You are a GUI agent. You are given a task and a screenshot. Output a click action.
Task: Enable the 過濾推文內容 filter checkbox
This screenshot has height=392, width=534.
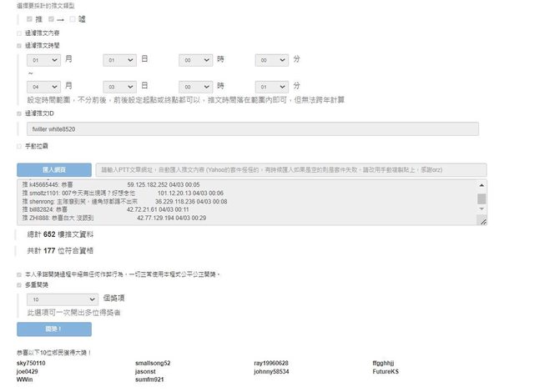click(x=19, y=33)
